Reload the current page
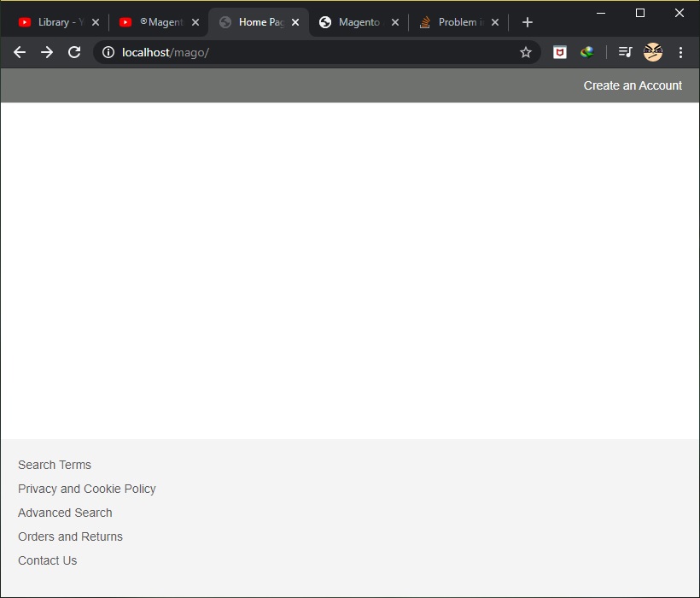 coord(74,52)
